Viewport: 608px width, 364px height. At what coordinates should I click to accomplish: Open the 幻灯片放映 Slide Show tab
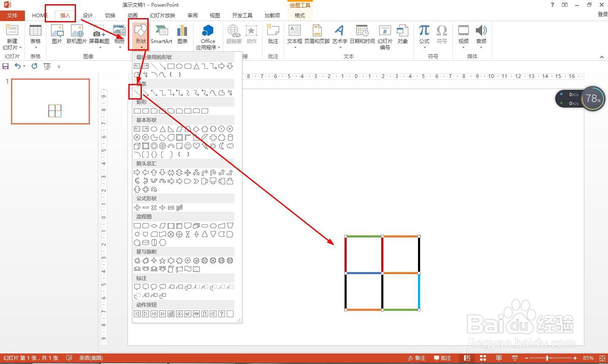(x=163, y=16)
